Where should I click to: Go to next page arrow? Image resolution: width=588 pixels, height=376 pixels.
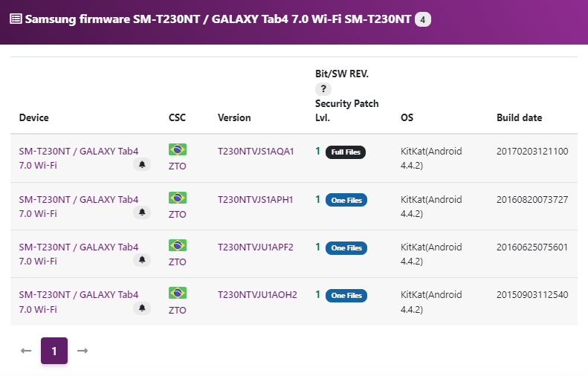83,351
